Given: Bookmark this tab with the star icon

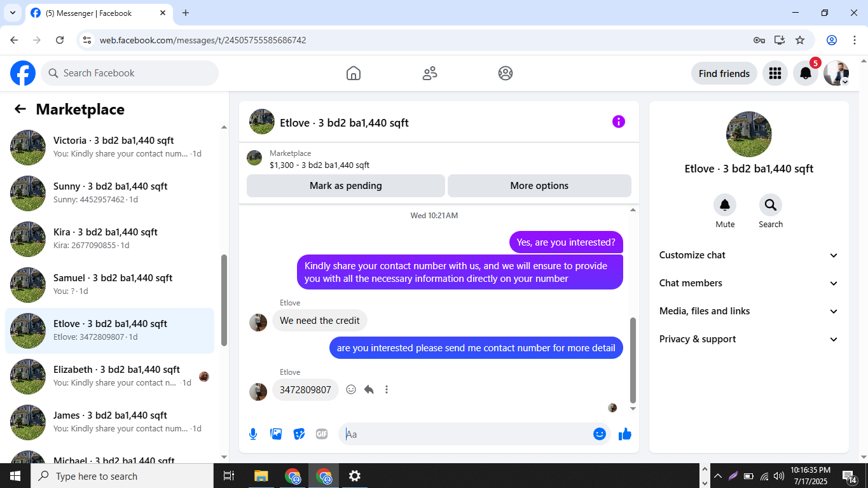Looking at the screenshot, I should tap(800, 40).
